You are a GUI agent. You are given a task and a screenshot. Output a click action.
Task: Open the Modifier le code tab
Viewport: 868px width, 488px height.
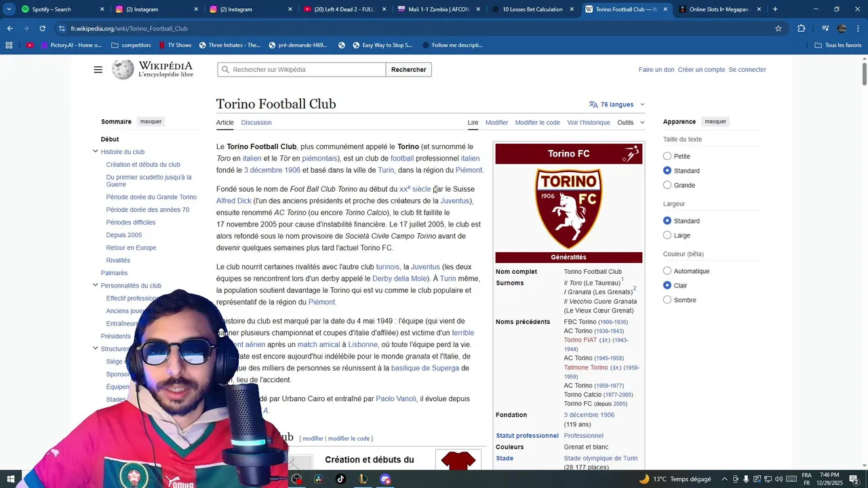tap(537, 123)
